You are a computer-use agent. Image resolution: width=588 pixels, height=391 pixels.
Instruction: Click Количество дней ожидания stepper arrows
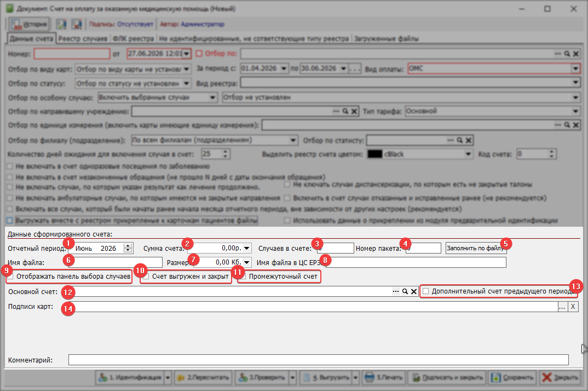225,154
